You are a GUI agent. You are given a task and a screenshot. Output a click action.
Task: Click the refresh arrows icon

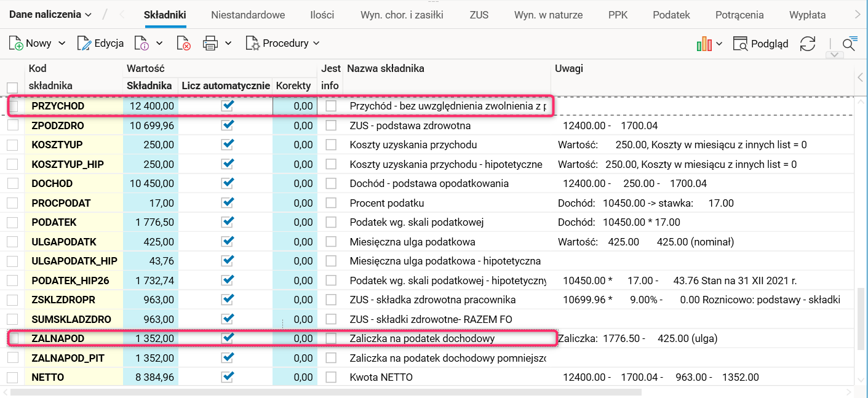tap(808, 44)
